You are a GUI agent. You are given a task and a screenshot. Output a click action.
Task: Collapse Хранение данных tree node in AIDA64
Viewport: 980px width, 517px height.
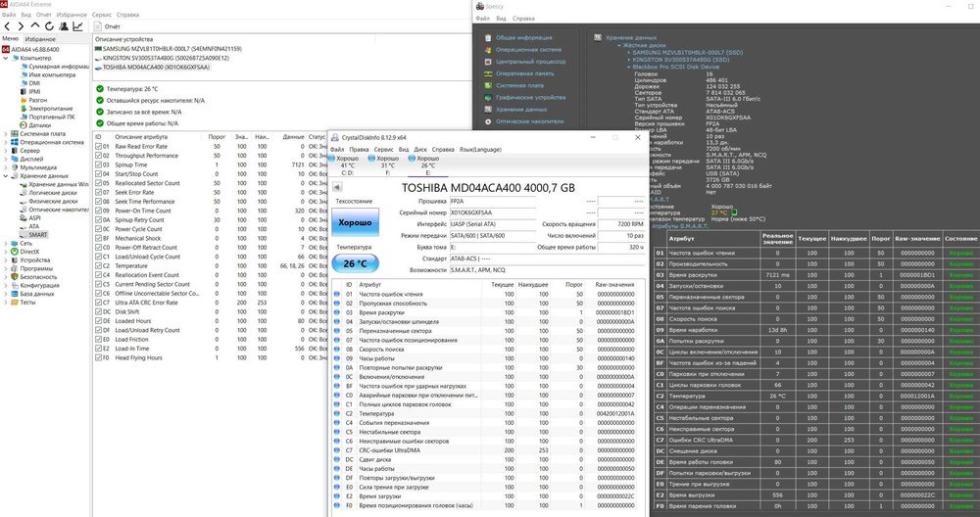(x=6, y=176)
